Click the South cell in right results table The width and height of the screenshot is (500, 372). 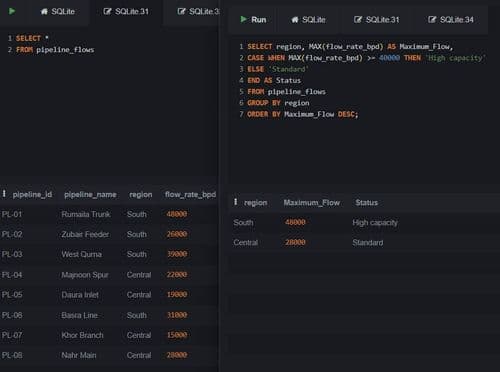[243, 223]
